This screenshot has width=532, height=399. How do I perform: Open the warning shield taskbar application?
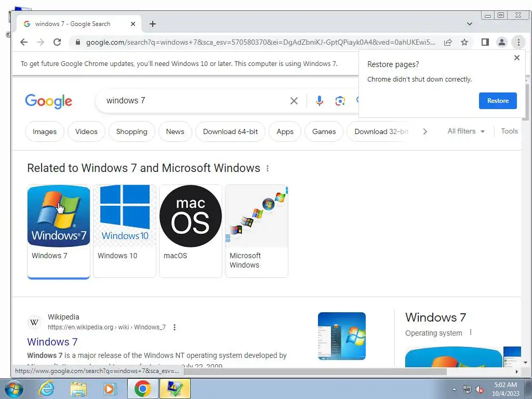click(x=175, y=389)
